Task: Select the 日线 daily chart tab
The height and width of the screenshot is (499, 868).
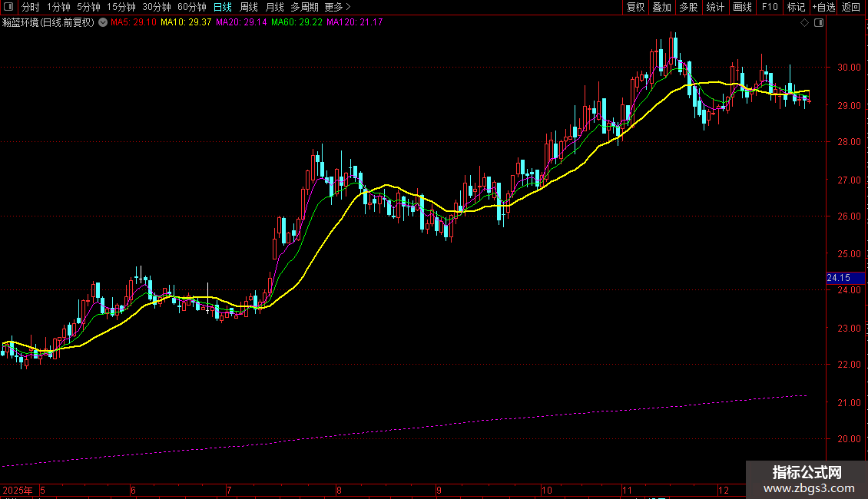Action: (x=223, y=7)
